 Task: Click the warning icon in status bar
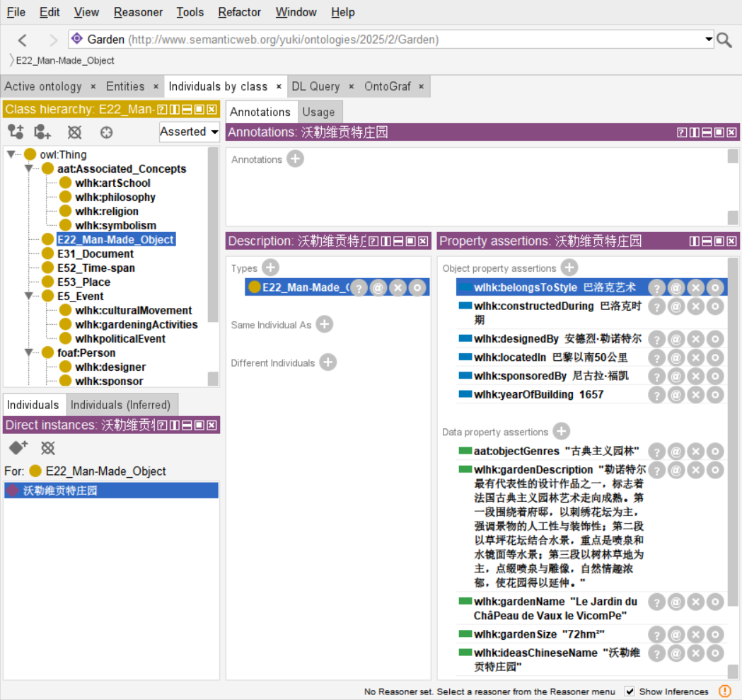coord(725,692)
